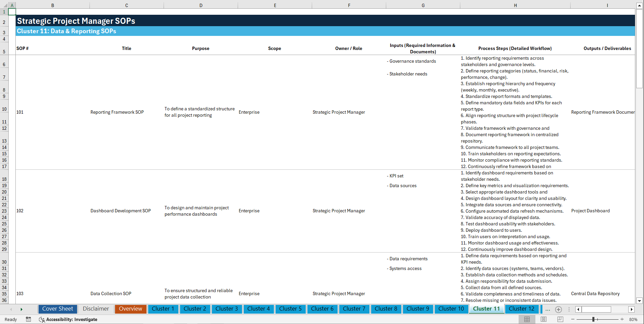Click the macro recording status icon

28,319
